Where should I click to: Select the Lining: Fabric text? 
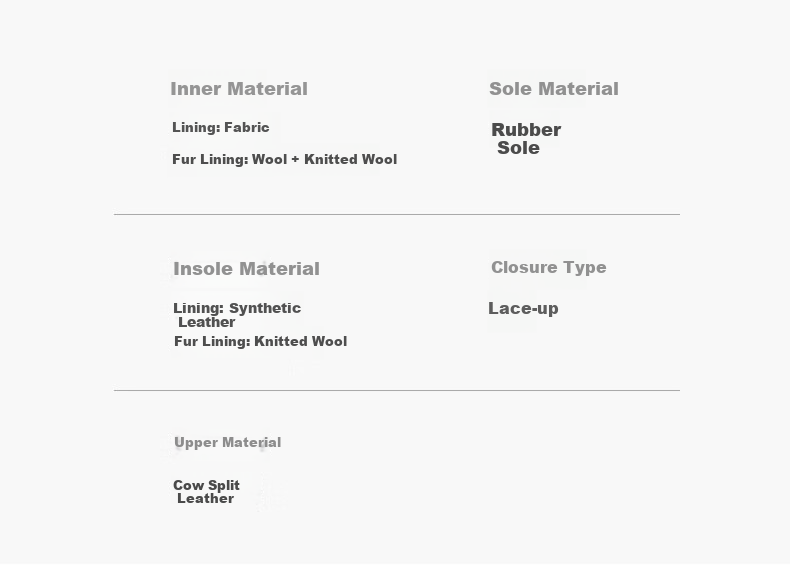tap(221, 127)
